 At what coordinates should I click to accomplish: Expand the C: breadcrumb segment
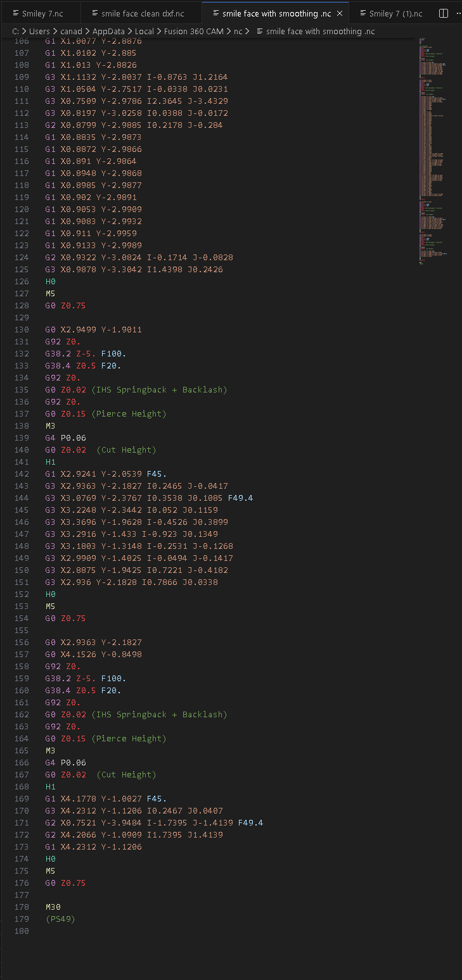(15, 31)
